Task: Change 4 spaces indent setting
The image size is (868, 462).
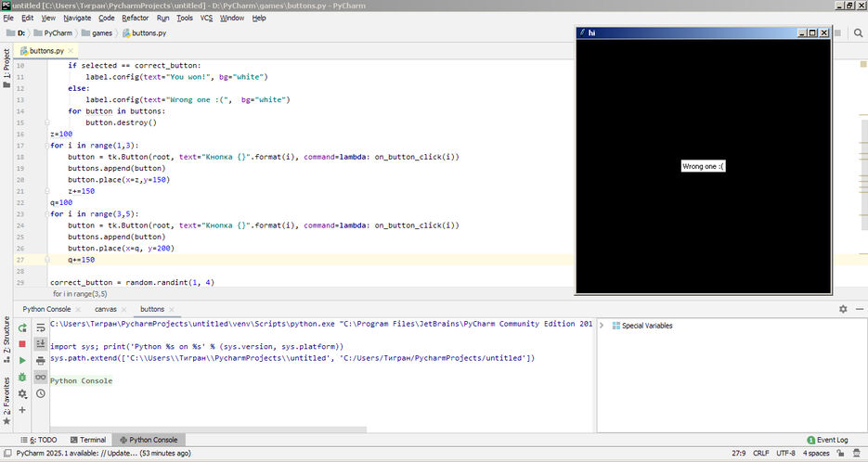Action: pyautogui.click(x=816, y=453)
